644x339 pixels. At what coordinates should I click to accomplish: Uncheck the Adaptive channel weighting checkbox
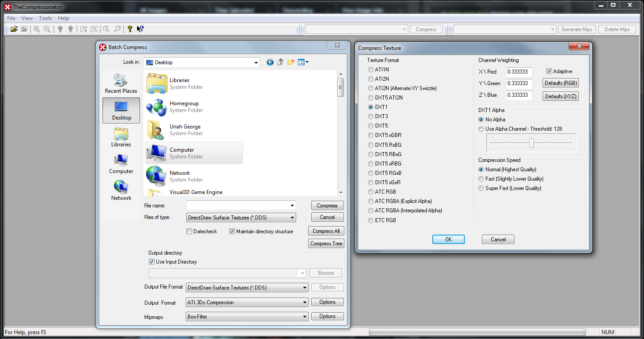coord(549,71)
